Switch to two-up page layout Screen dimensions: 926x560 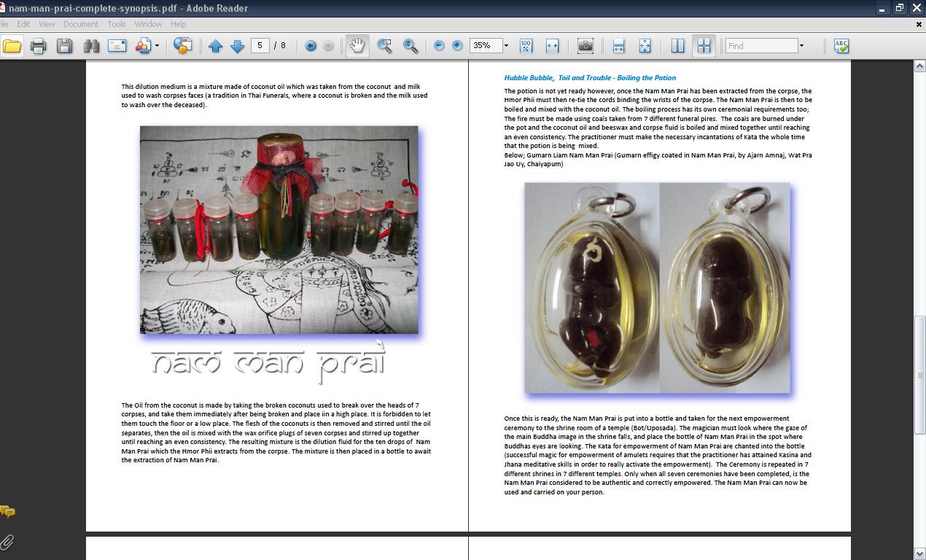coord(677,46)
